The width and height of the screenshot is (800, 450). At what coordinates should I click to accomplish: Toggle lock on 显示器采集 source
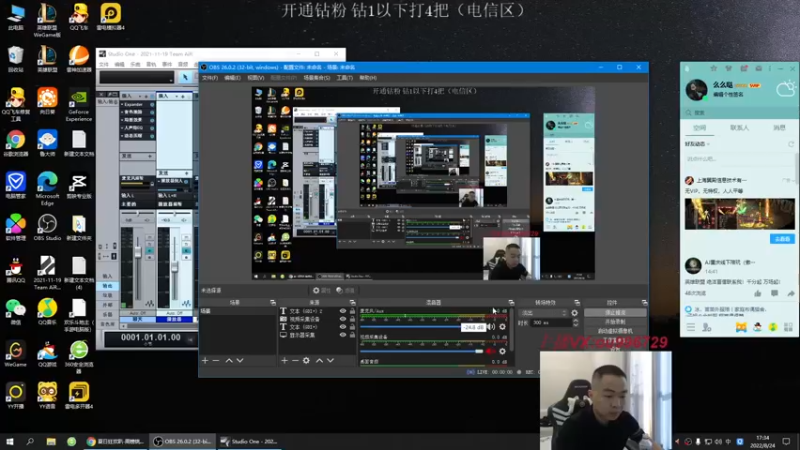(352, 335)
